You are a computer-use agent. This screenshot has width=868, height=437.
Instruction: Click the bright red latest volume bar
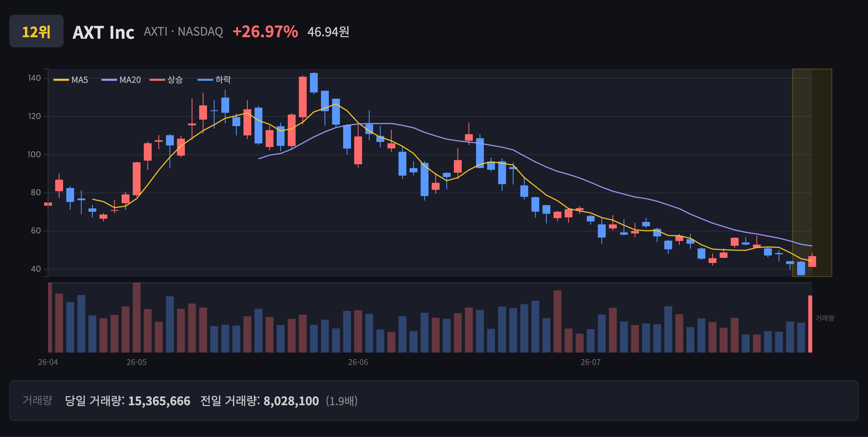(810, 324)
